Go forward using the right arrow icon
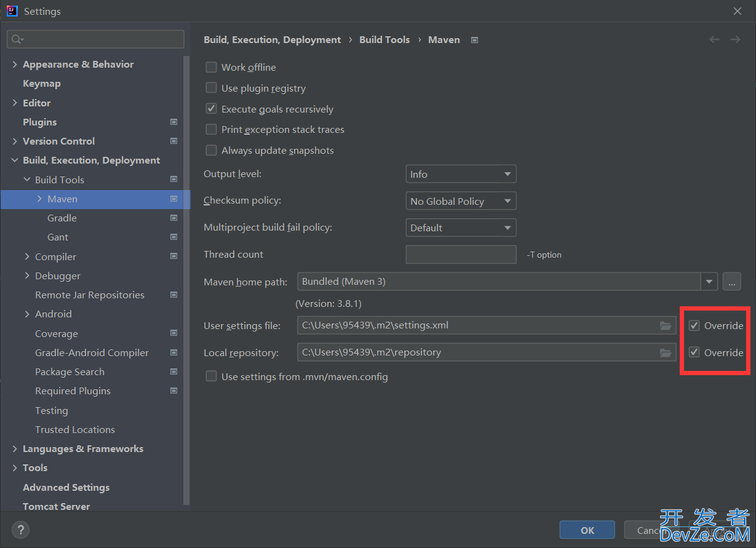 click(x=735, y=39)
